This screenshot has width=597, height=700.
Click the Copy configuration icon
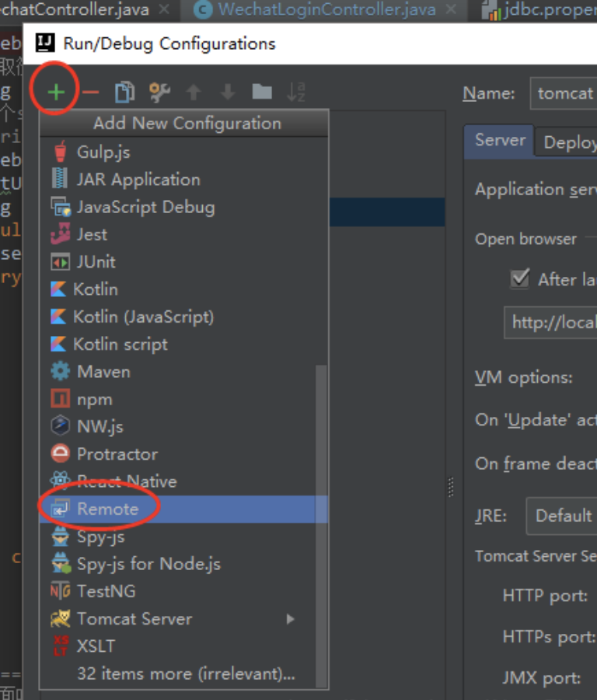click(x=125, y=92)
